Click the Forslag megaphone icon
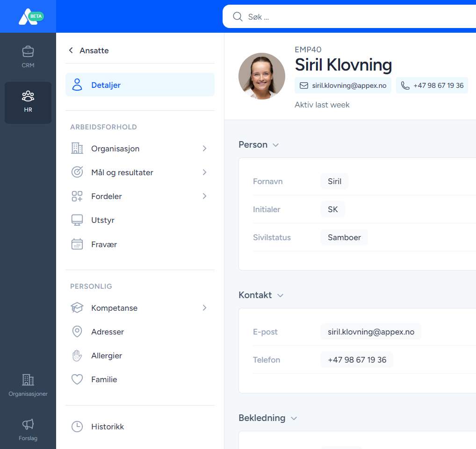This screenshot has height=449, width=476. click(x=28, y=424)
